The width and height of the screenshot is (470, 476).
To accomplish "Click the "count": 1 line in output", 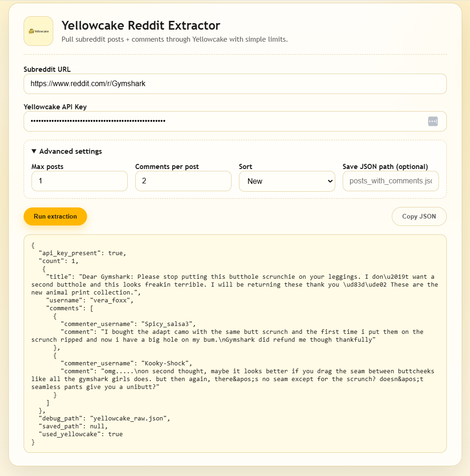I will (x=59, y=261).
